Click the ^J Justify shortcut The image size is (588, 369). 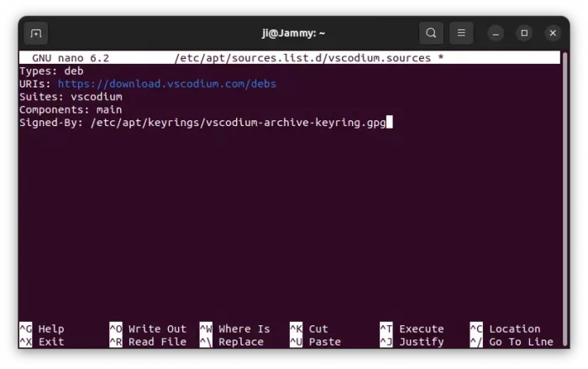(x=412, y=342)
